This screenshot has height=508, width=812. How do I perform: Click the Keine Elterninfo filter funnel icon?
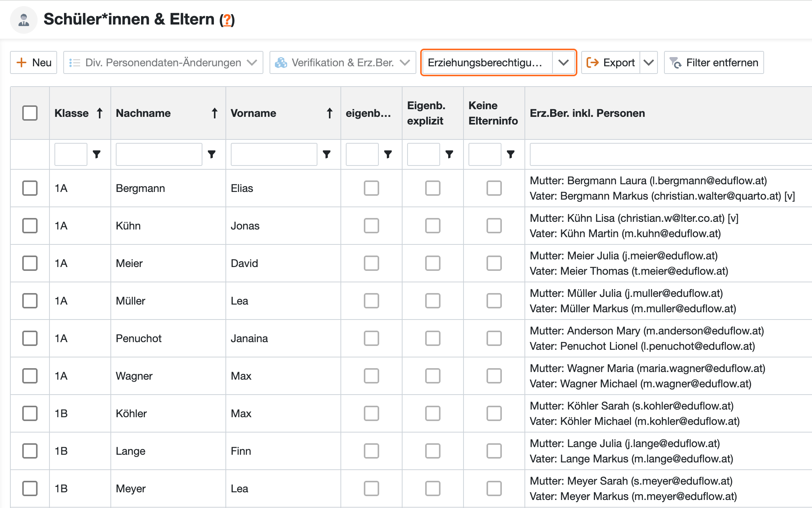pyautogui.click(x=511, y=154)
